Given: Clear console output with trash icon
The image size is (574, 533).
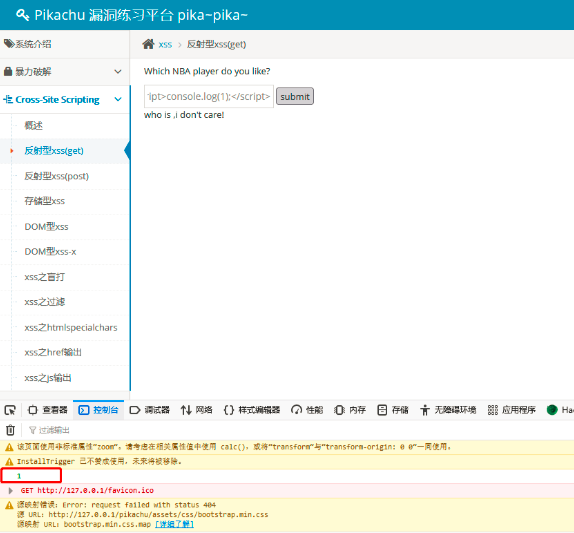Looking at the screenshot, I should (x=10, y=430).
